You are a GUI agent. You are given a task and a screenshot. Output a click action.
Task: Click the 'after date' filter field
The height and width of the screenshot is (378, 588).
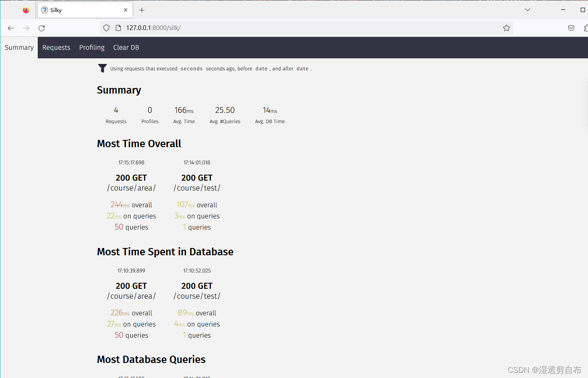tap(302, 69)
